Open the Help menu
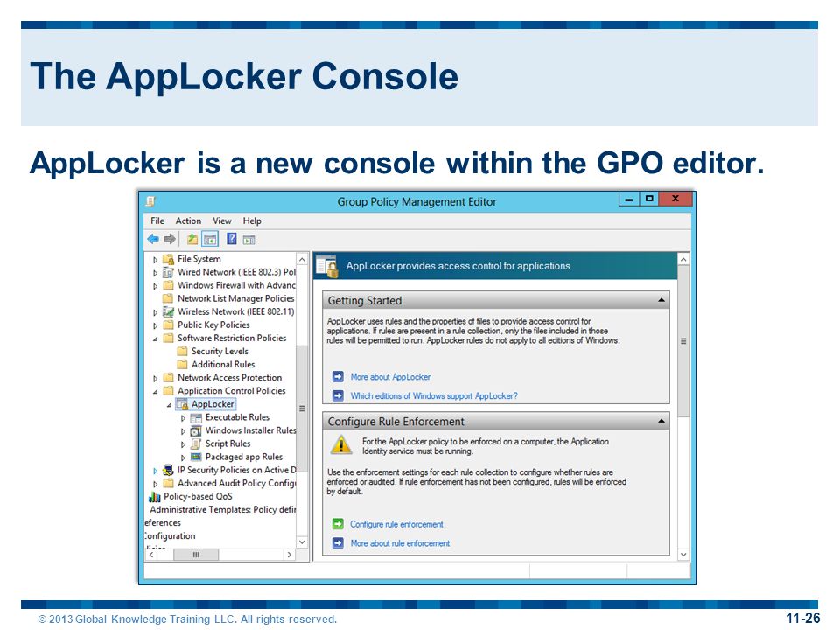This screenshot has height=630, width=840. (252, 220)
